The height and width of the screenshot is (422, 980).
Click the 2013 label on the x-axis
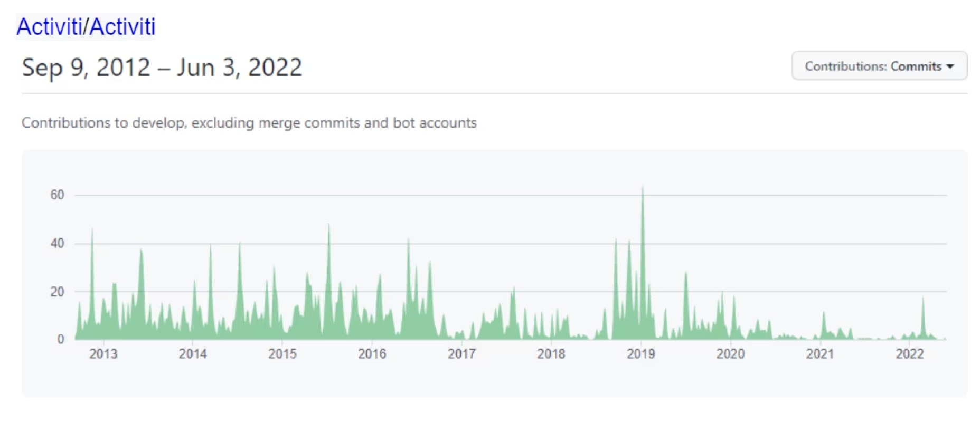coord(103,354)
